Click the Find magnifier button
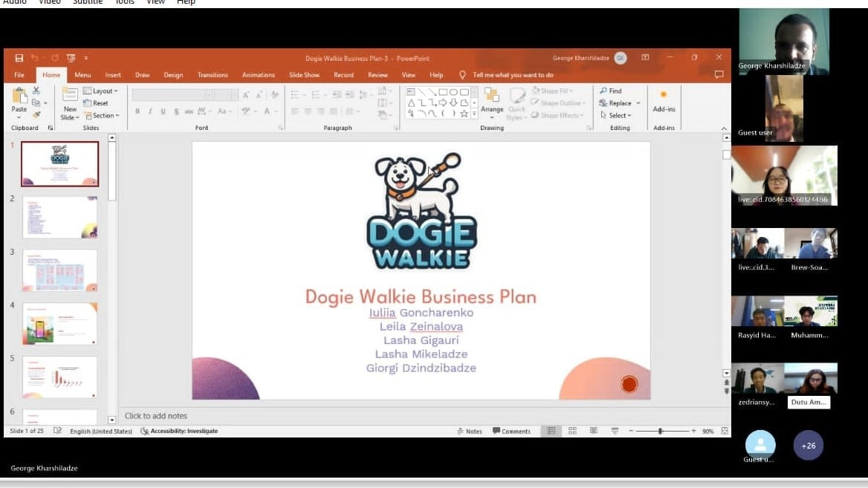Viewport: 868px width, 488px height. [611, 91]
